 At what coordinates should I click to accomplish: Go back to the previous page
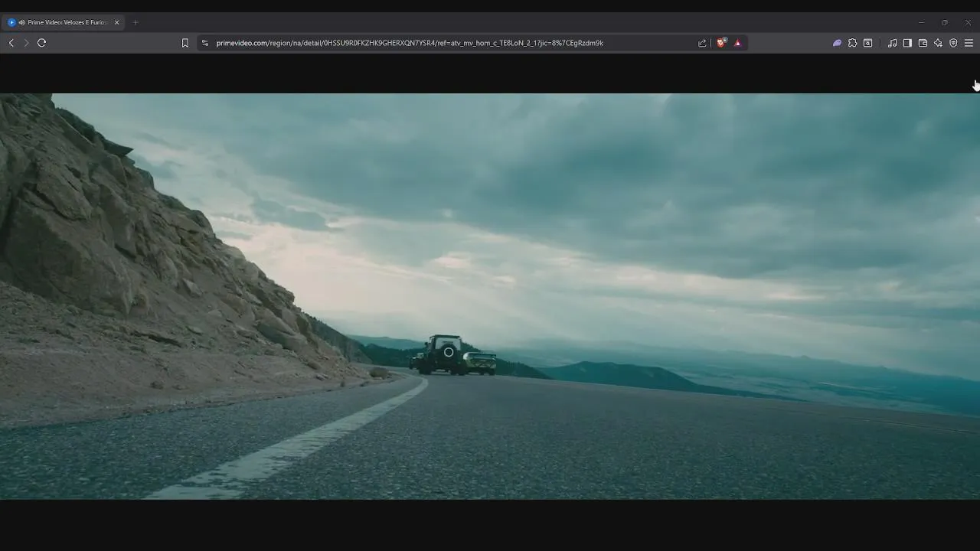pyautogui.click(x=11, y=43)
